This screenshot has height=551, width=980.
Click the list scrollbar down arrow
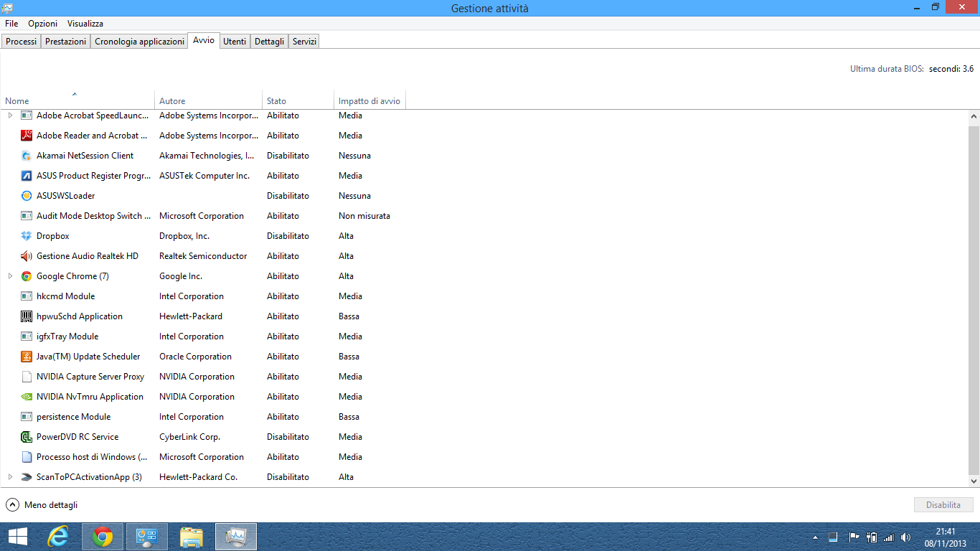coord(974,481)
